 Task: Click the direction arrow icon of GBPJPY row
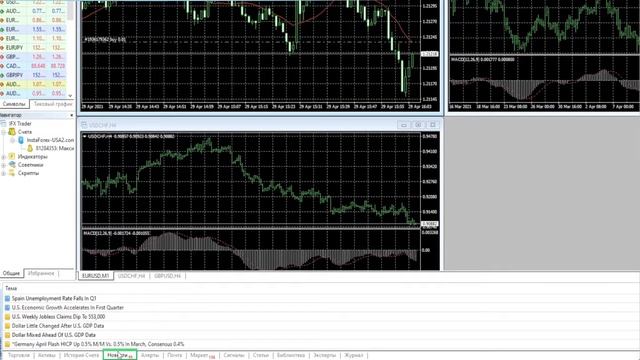click(x=2, y=75)
